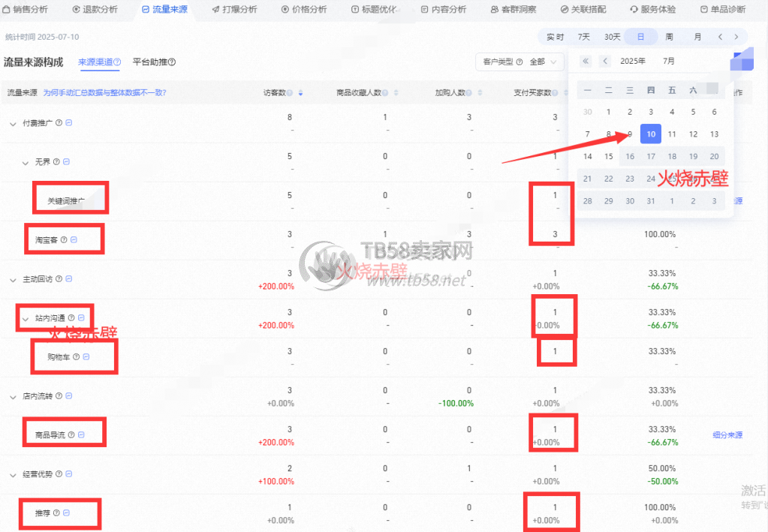Pick date 9 in the July calendar
This screenshot has width=768, height=532.
630,134
